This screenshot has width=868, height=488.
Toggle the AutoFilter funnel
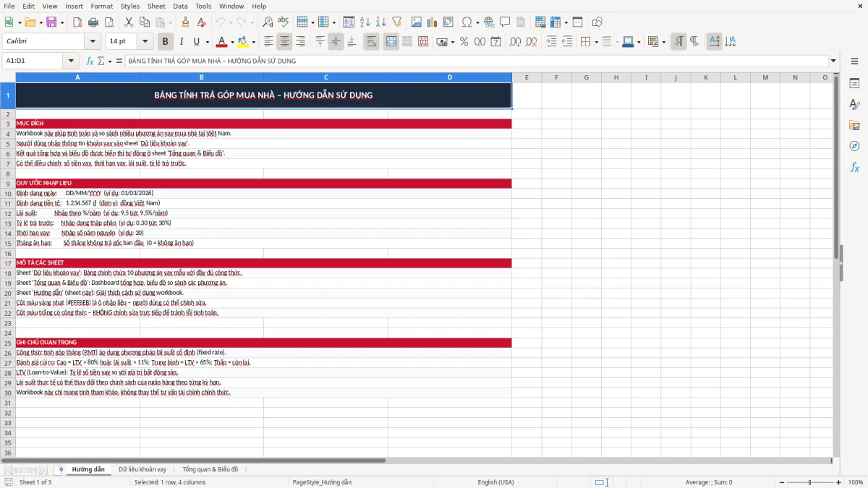pos(396,22)
